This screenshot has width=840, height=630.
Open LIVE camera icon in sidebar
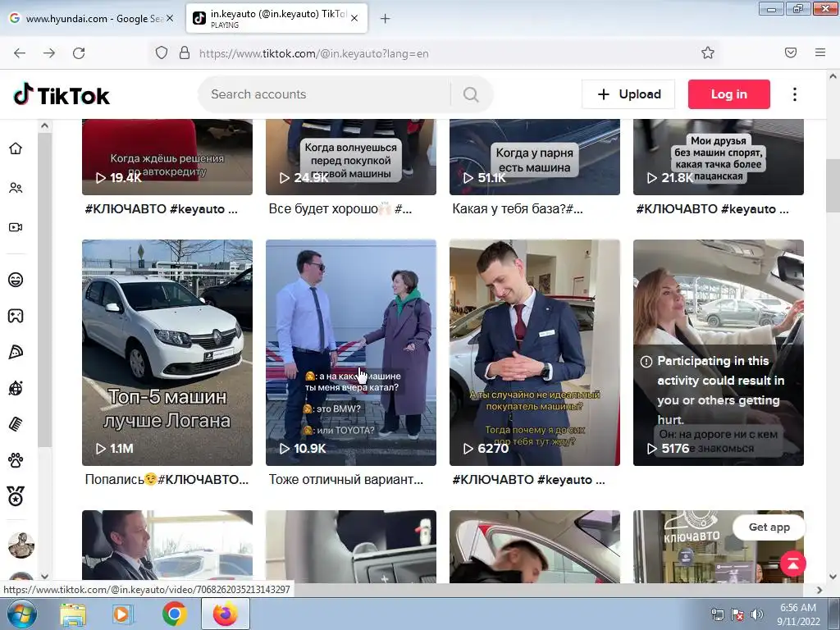click(x=16, y=227)
